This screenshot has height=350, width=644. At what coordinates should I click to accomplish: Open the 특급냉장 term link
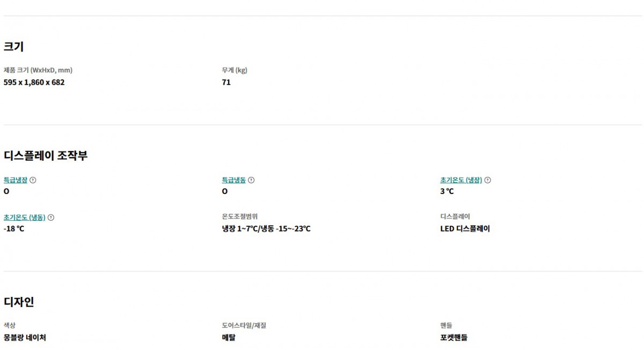[16, 180]
